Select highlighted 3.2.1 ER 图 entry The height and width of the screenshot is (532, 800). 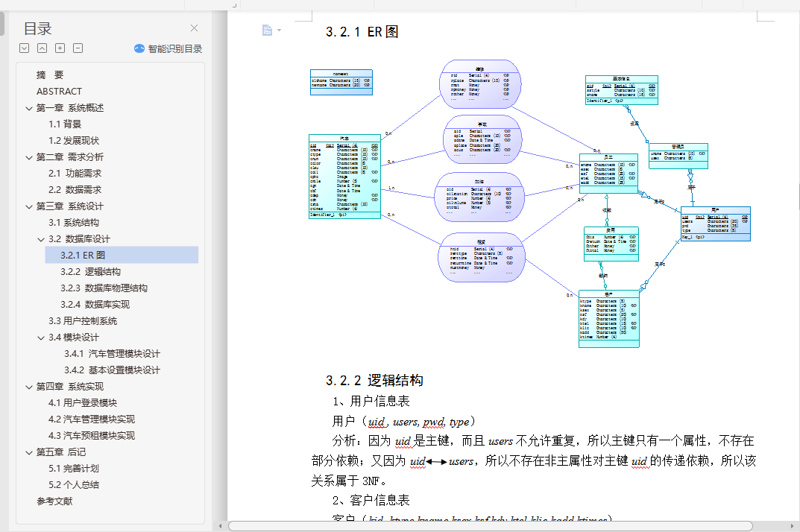(122, 255)
